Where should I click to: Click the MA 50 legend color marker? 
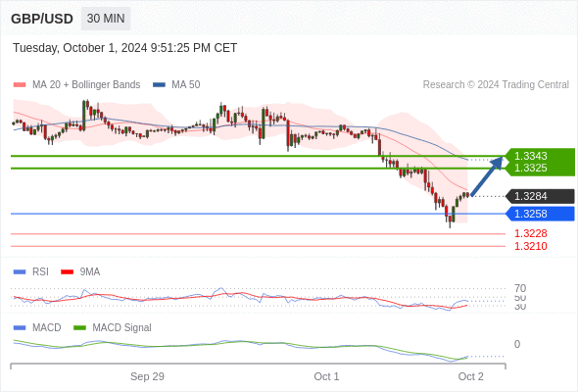160,85
